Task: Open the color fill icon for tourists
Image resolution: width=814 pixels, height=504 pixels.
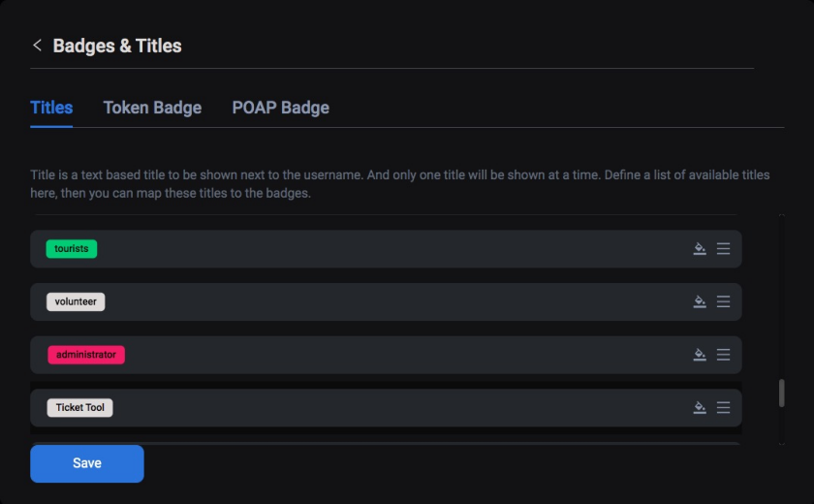Action: [700, 249]
